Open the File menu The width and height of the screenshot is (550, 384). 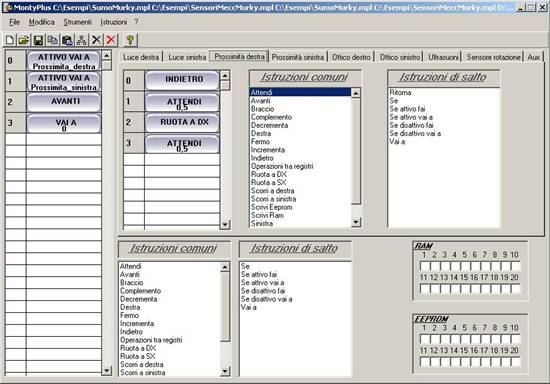point(14,22)
